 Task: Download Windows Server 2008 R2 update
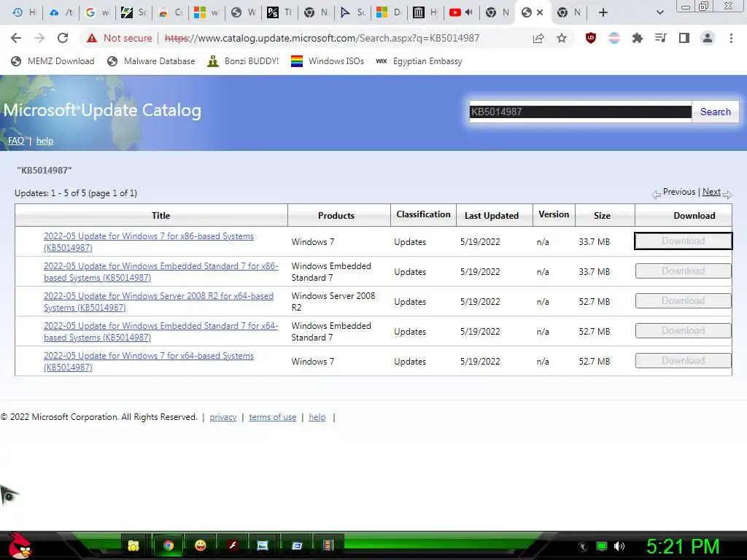tap(683, 301)
